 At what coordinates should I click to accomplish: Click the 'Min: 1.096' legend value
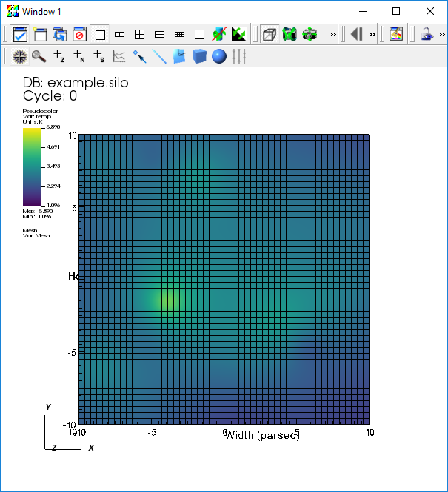tap(37, 217)
